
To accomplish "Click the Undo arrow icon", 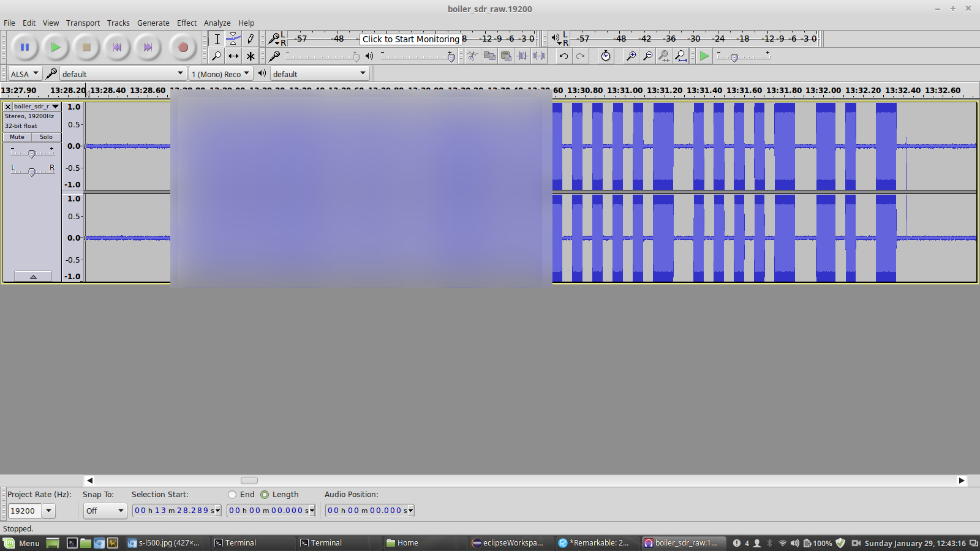I will [x=563, y=56].
